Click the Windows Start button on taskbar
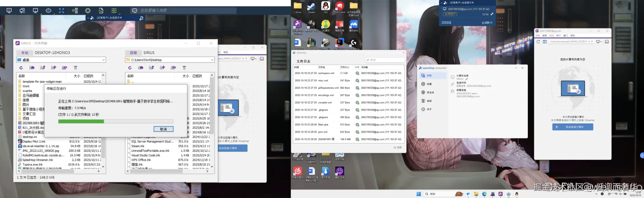644x198 pixels. coord(418,194)
